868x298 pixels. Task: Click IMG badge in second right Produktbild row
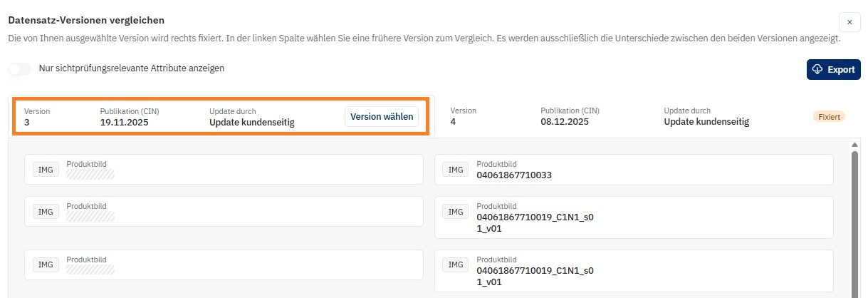pyautogui.click(x=456, y=212)
